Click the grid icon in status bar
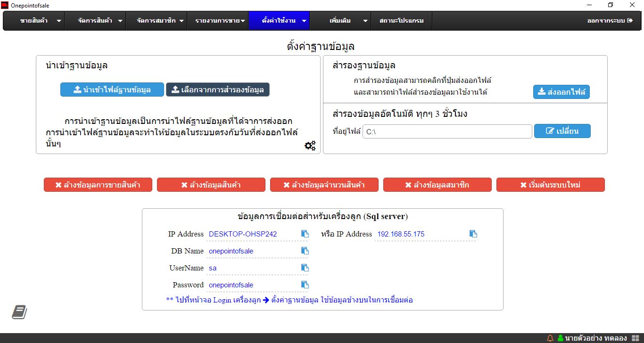The height and width of the screenshot is (343, 644). (x=635, y=338)
